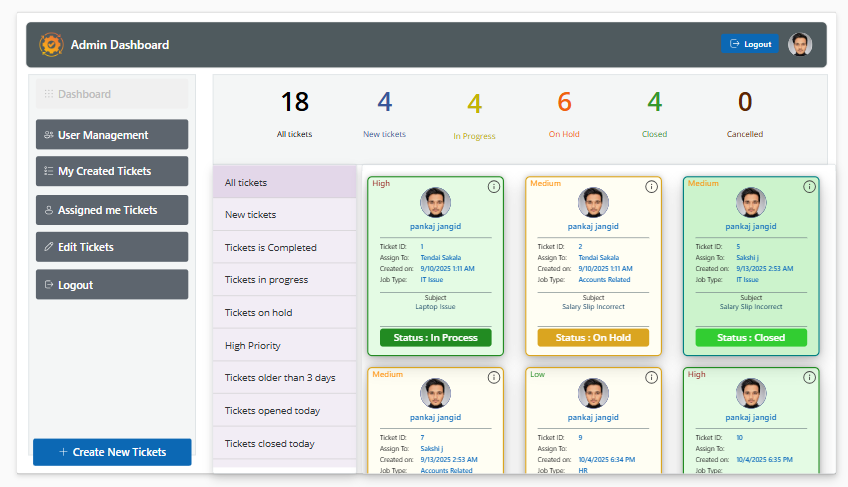Click Sakshi j assignee on ticket 5
The image size is (848, 487).
747,258
